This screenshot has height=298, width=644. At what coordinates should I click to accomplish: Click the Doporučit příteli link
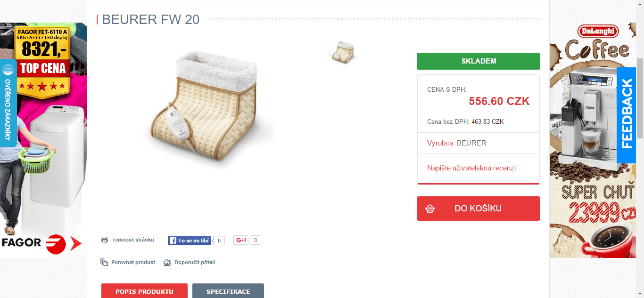pyautogui.click(x=195, y=262)
